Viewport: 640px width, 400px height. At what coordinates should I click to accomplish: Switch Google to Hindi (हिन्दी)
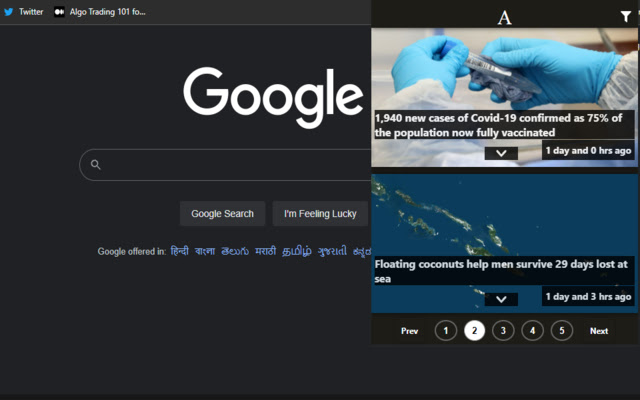click(180, 251)
